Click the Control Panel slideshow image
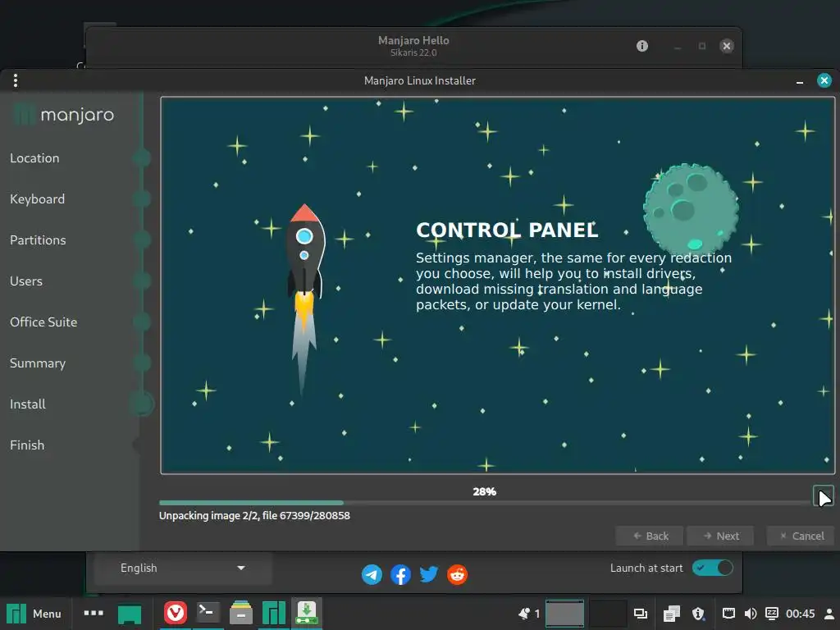The width and height of the screenshot is (840, 630). [498, 285]
